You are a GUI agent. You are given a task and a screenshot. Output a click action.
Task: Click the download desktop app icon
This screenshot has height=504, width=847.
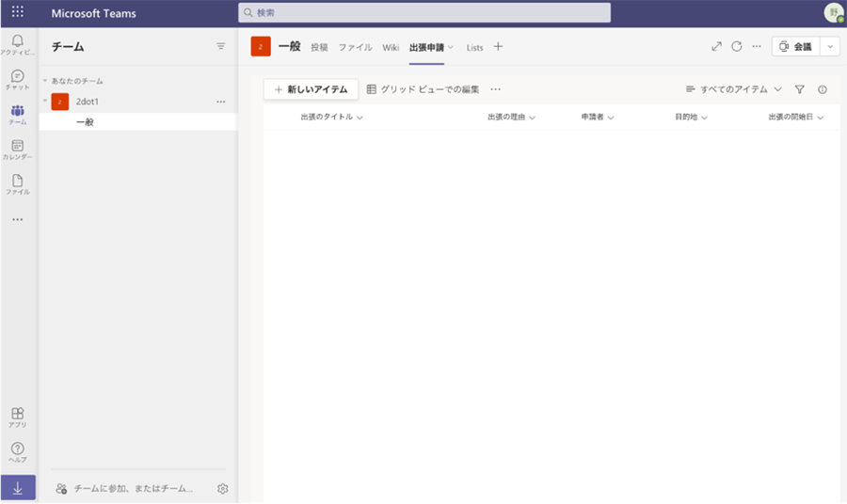[17, 488]
